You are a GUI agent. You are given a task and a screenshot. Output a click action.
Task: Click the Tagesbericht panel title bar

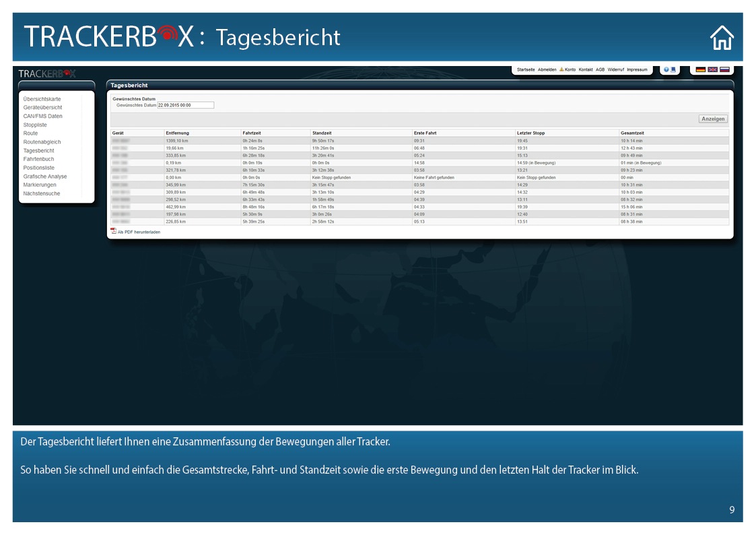pyautogui.click(x=419, y=86)
